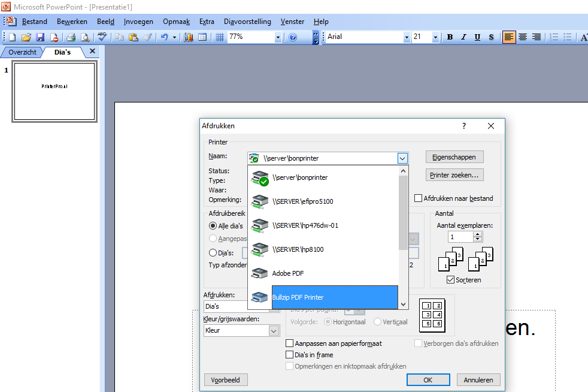
Task: Click the toolbar options overflow arrow
Action: point(316,37)
